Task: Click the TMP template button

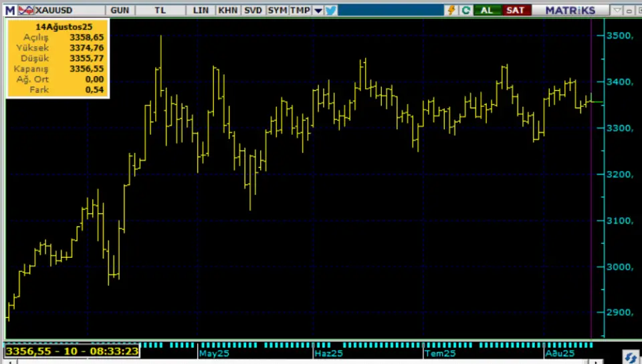Action: point(300,10)
